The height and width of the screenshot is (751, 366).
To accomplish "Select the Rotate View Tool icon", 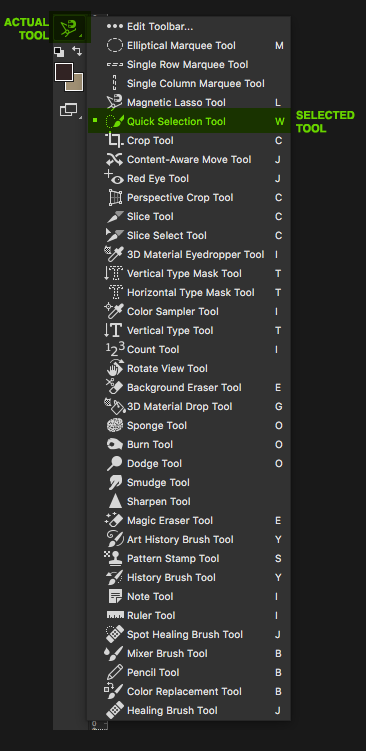I will (115, 368).
